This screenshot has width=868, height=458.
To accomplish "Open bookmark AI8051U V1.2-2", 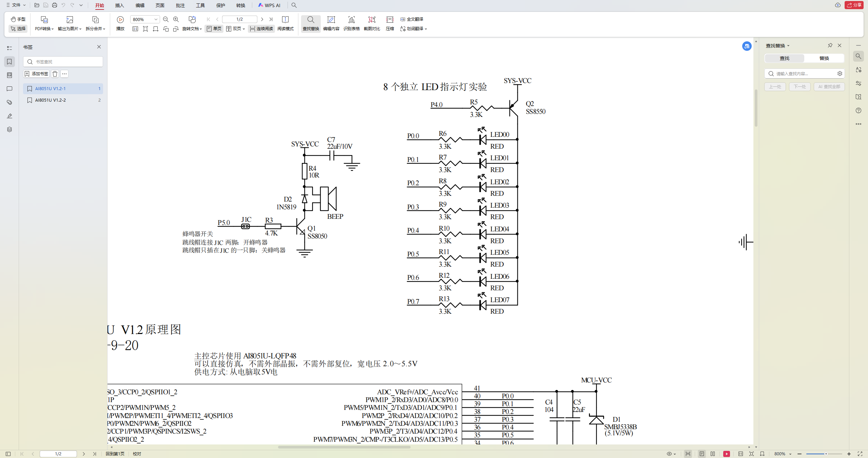I will 51,100.
